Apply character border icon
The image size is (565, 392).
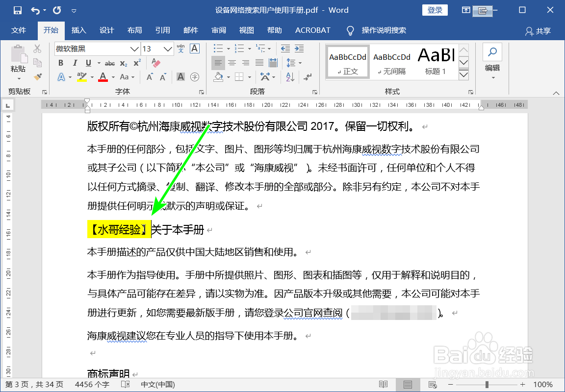pyautogui.click(x=195, y=49)
